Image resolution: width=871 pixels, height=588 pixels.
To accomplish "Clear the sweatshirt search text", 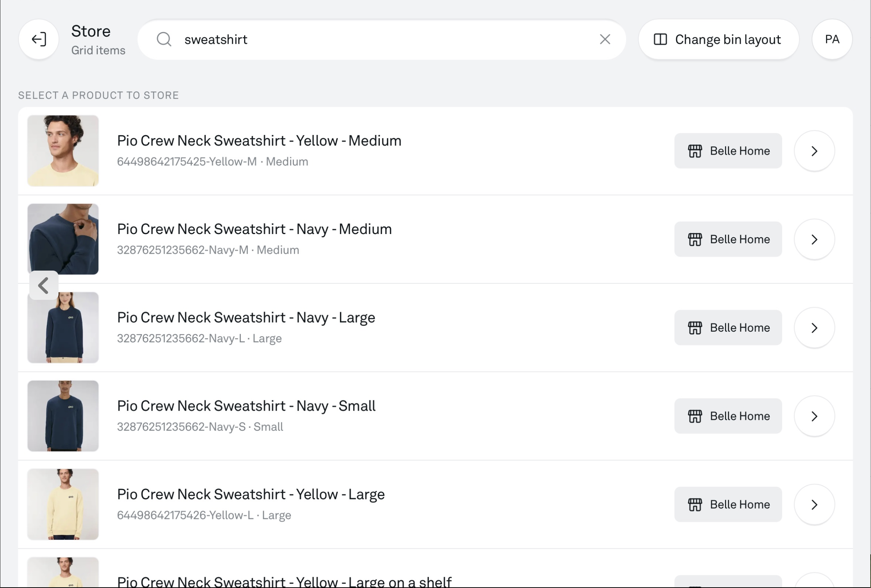I will point(605,39).
